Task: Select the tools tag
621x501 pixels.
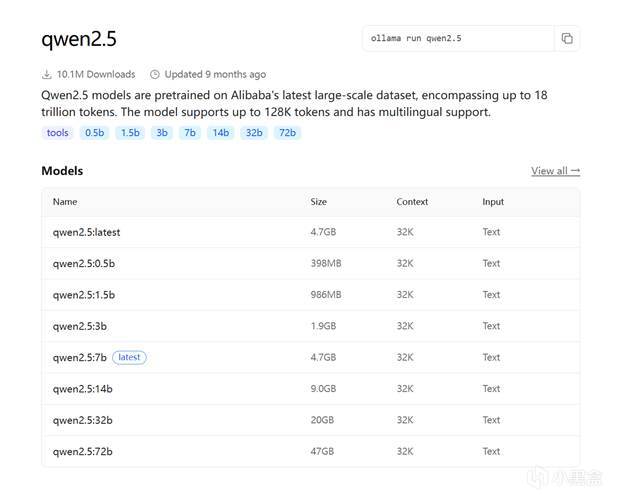Action: tap(58, 133)
